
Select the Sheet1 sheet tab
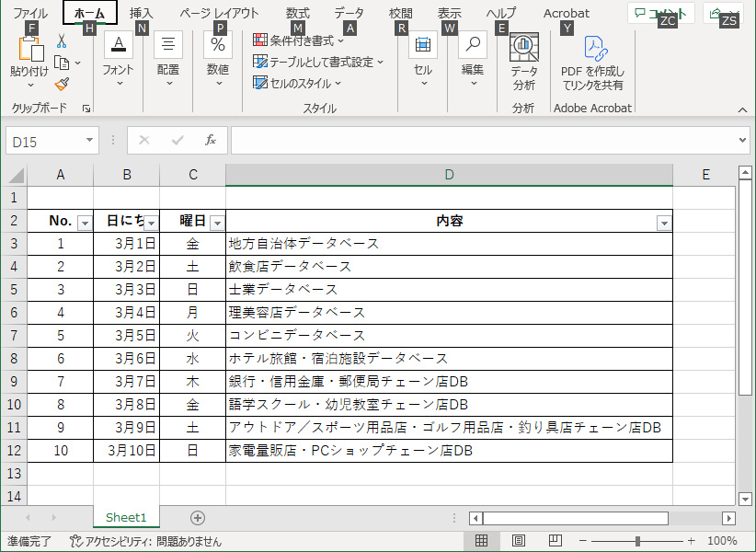click(x=126, y=517)
